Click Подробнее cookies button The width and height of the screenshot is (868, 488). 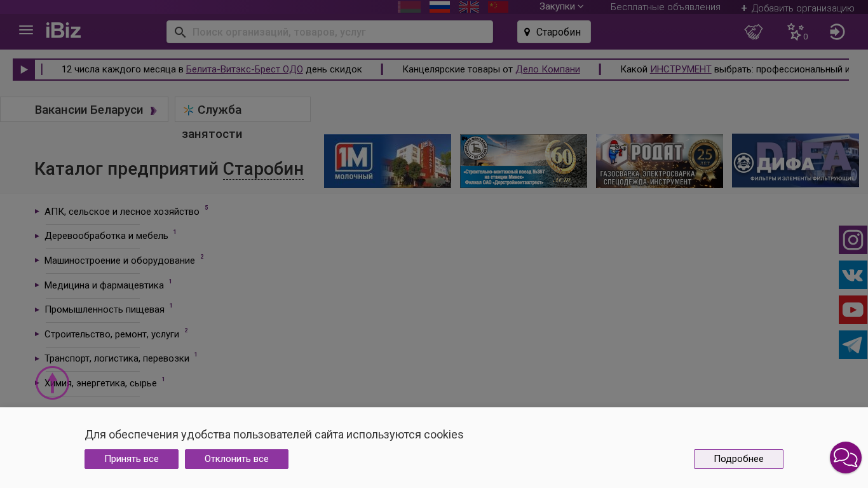pos(738,459)
